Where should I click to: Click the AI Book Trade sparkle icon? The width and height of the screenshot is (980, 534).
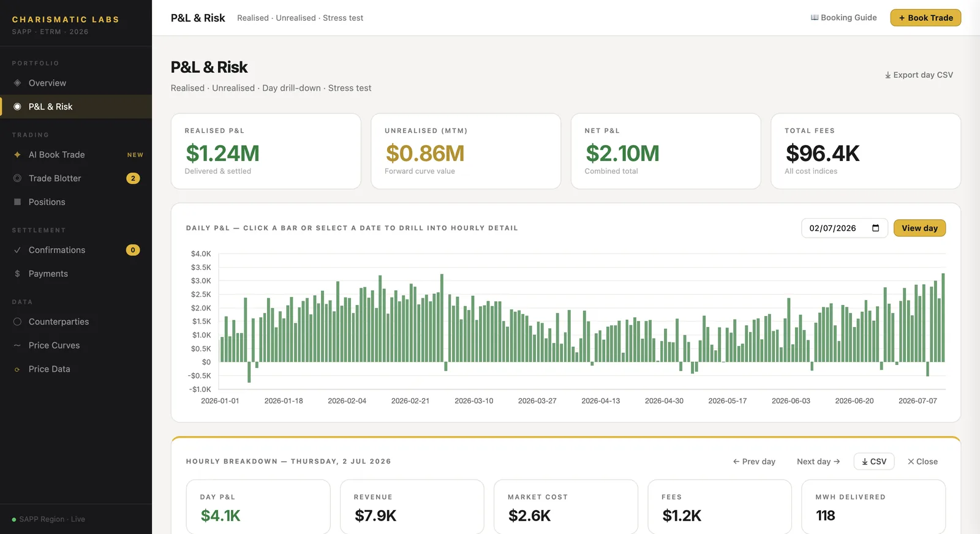pos(17,155)
